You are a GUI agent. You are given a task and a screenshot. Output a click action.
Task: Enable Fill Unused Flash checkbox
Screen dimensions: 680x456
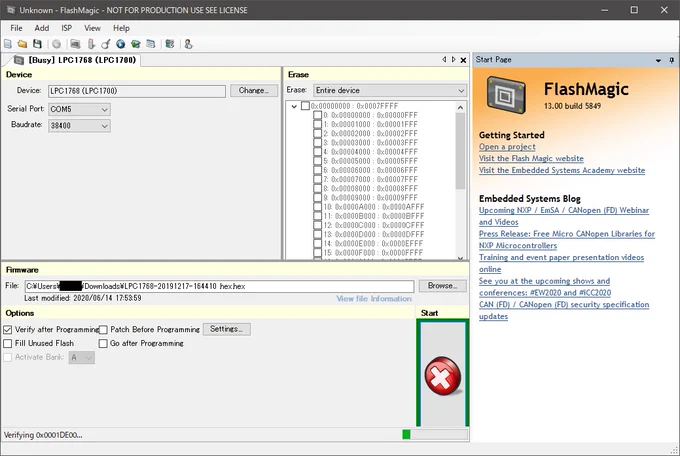point(7,344)
